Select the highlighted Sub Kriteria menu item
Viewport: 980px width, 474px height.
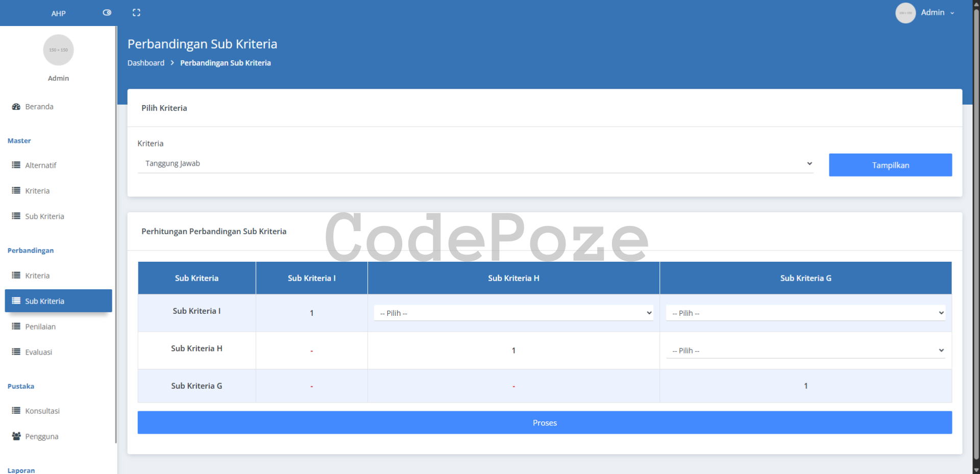[x=58, y=301]
